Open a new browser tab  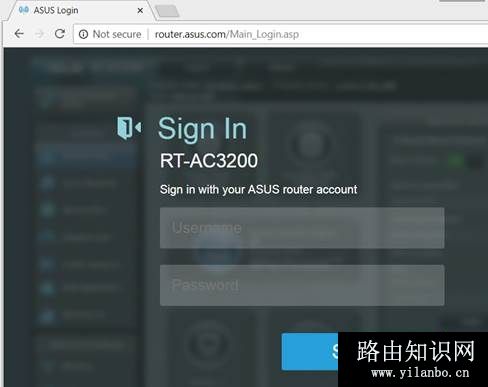(x=167, y=11)
